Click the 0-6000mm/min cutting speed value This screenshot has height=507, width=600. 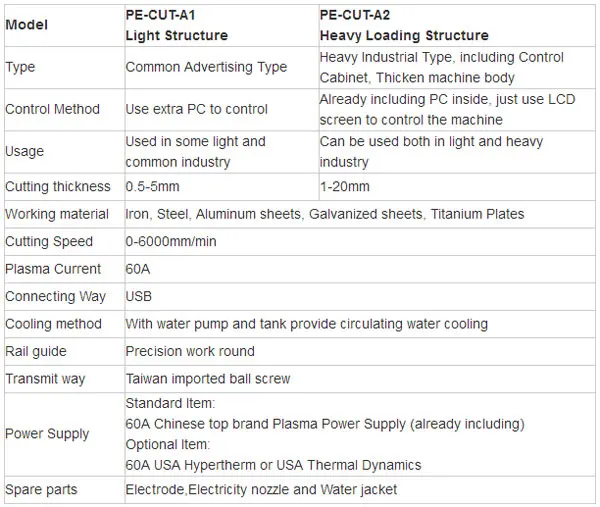[x=171, y=242]
